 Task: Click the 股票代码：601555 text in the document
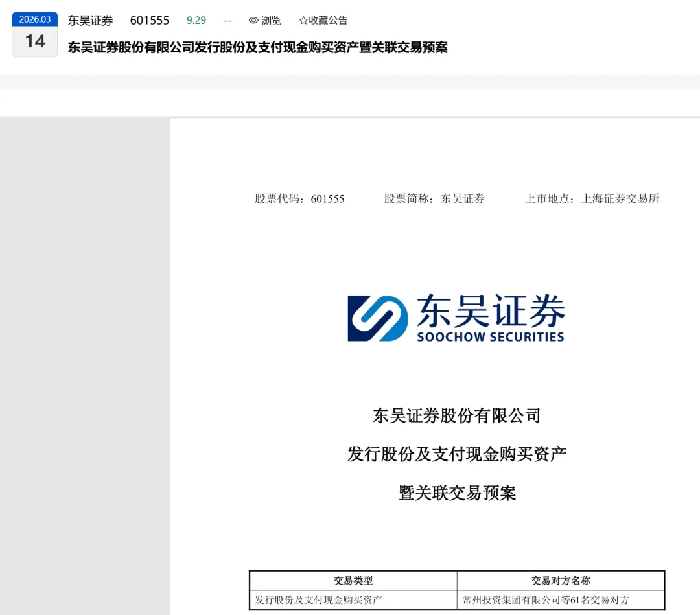coord(300,199)
